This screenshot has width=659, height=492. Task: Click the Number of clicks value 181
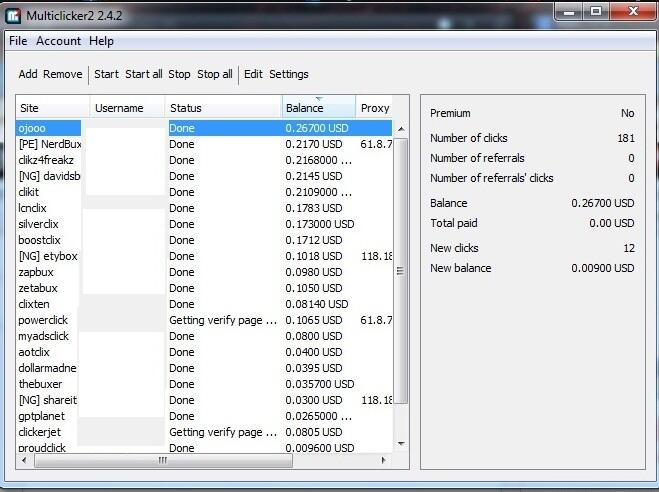pyautogui.click(x=626, y=138)
